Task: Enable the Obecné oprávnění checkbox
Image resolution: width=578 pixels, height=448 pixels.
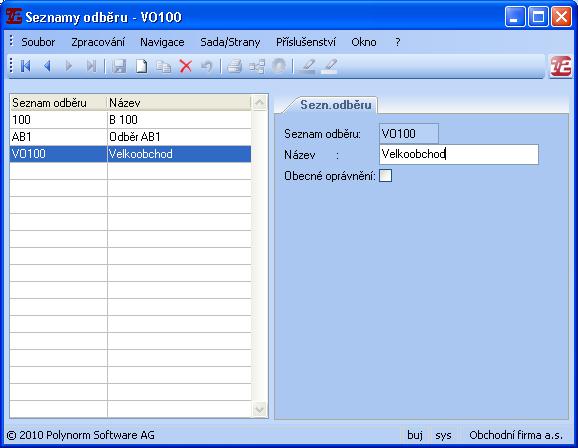Action: click(x=386, y=176)
